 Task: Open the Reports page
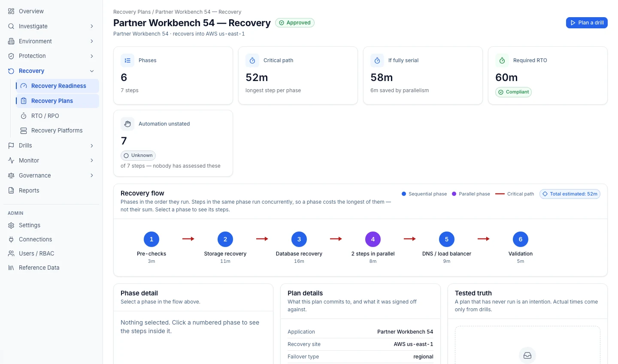pos(51,190)
